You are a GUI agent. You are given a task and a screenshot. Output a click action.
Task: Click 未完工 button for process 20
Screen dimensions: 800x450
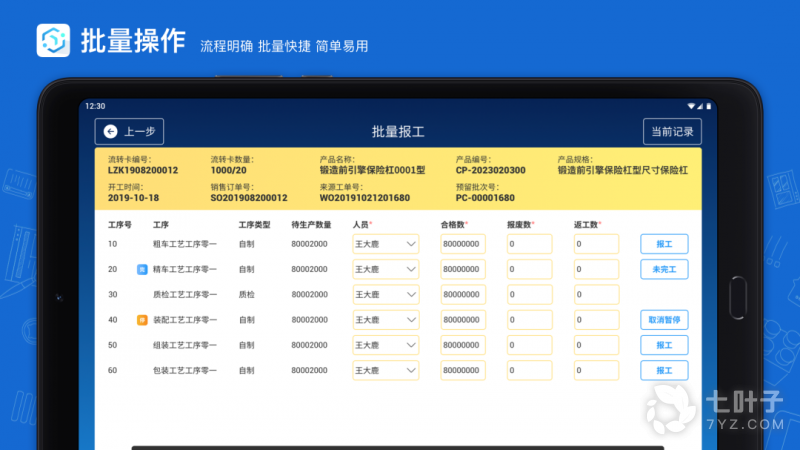point(664,269)
